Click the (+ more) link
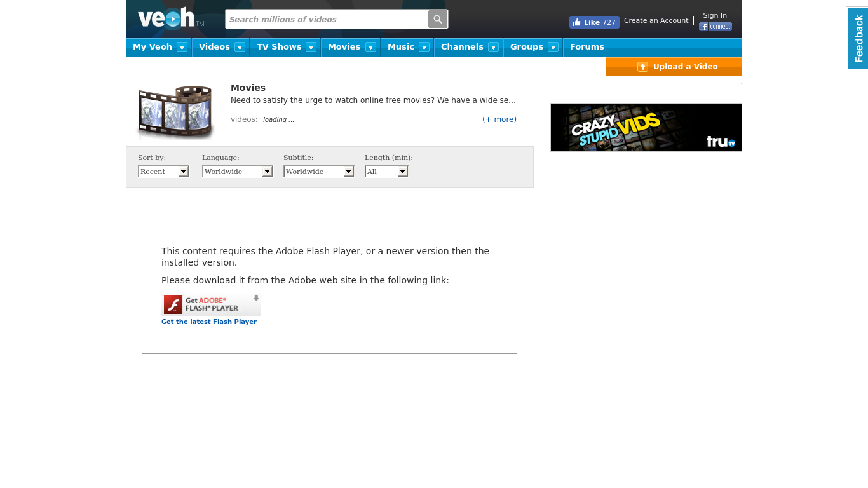868x488 pixels. (x=499, y=119)
